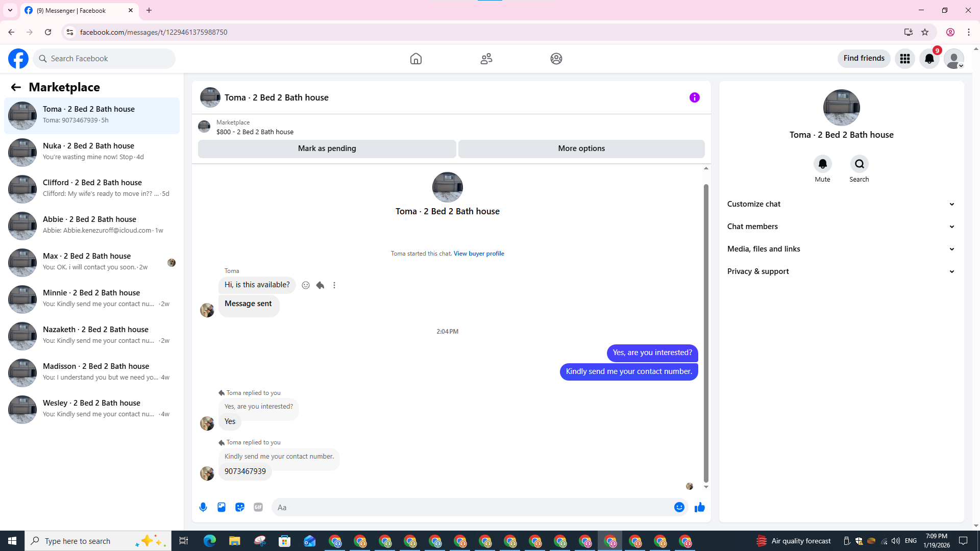Screen dimensions: 980x551
Task: Expand the Customize chat section
Action: click(x=841, y=204)
